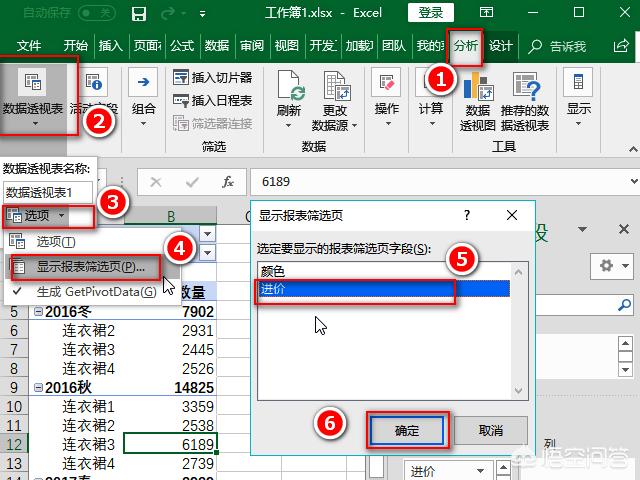Click the dialog list scroll-down arrow
This screenshot has height=480, width=640.
[518, 390]
